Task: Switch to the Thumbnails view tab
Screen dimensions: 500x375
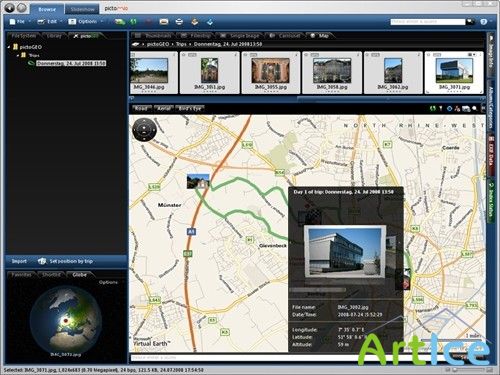Action: pos(153,36)
